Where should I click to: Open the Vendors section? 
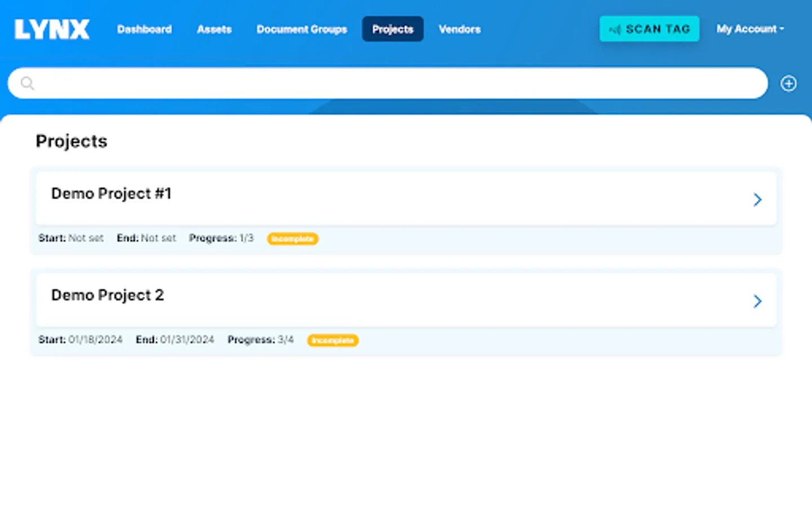[x=459, y=29]
